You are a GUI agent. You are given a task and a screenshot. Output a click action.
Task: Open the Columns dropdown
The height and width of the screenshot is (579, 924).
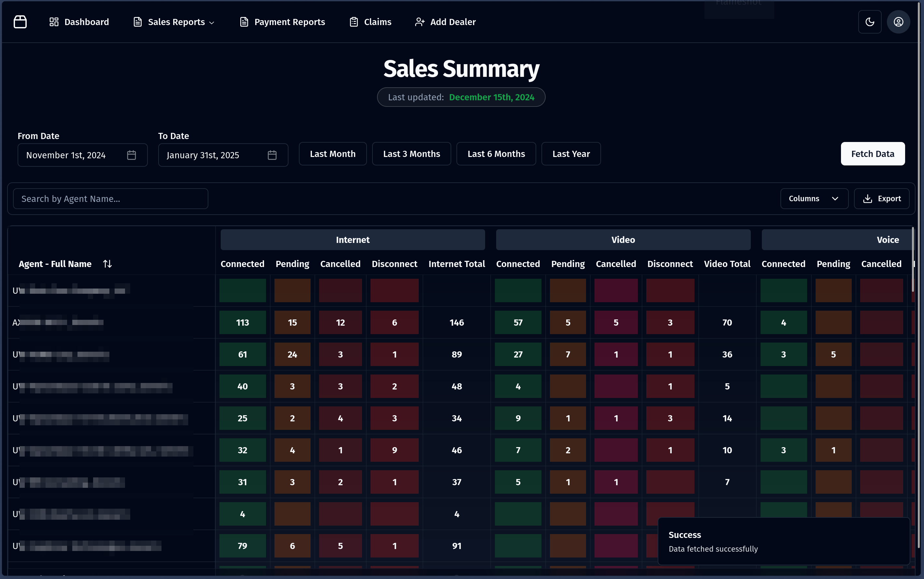[x=814, y=198]
